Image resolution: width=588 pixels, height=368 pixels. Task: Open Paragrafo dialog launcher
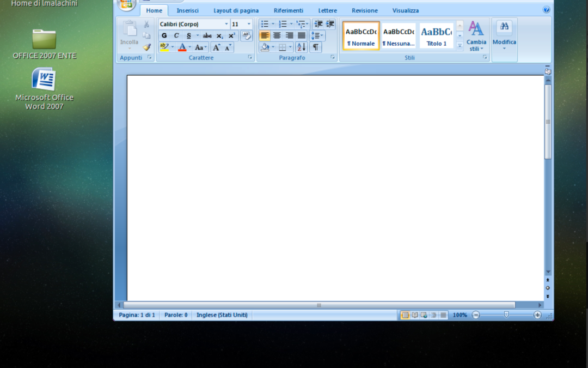click(x=333, y=57)
